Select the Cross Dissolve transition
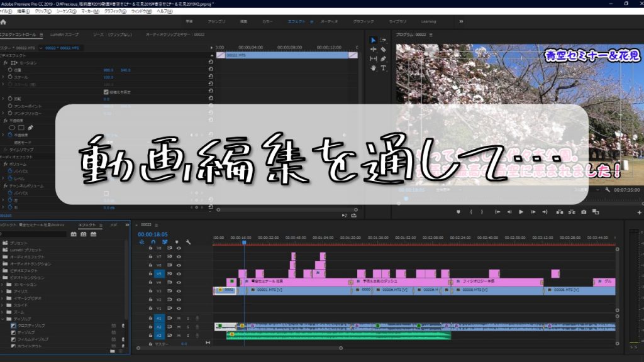This screenshot has width=644, height=362. pos(31,326)
